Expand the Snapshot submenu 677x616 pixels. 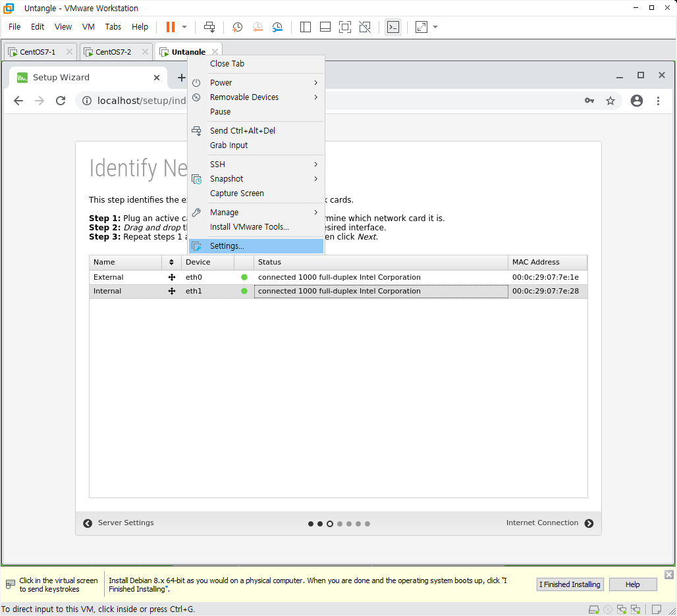(x=256, y=179)
